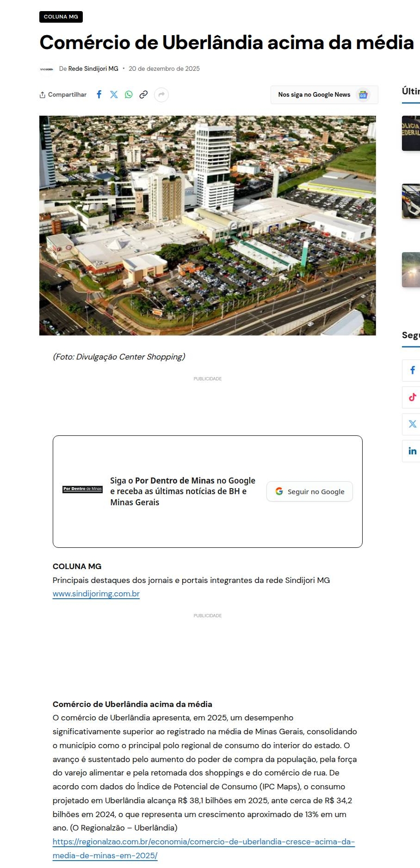Open more share options arrow button
Screen dimensions: 420x868
161,95
